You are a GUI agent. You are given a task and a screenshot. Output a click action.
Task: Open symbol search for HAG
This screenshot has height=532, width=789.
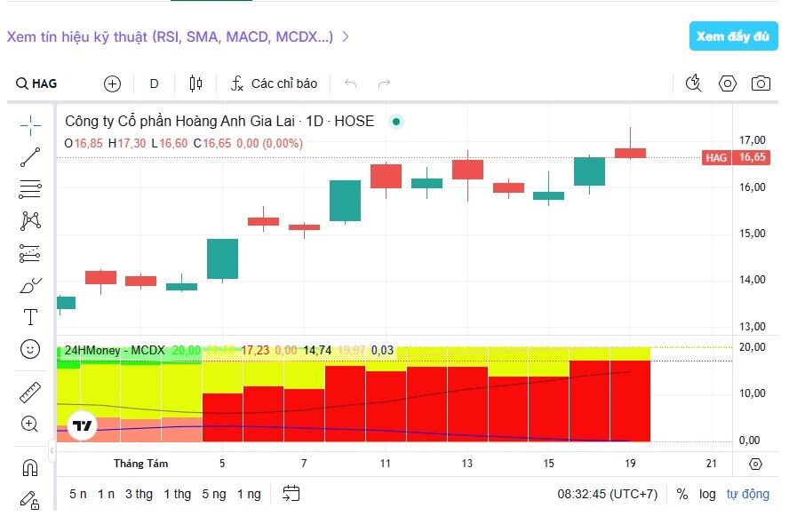(36, 83)
